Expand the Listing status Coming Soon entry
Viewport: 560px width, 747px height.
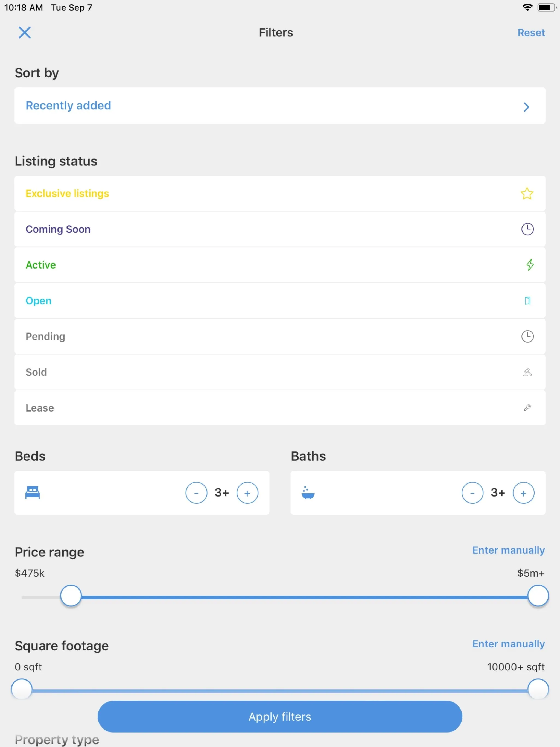tap(279, 229)
